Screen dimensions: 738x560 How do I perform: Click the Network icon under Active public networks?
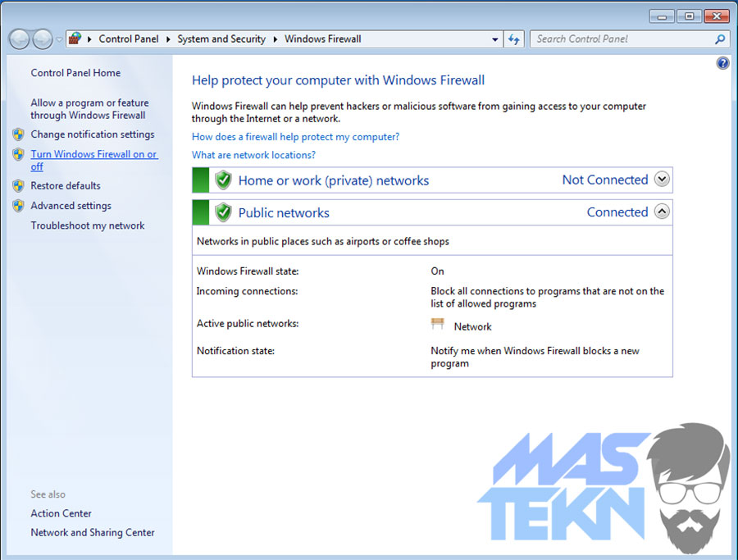pos(438,323)
